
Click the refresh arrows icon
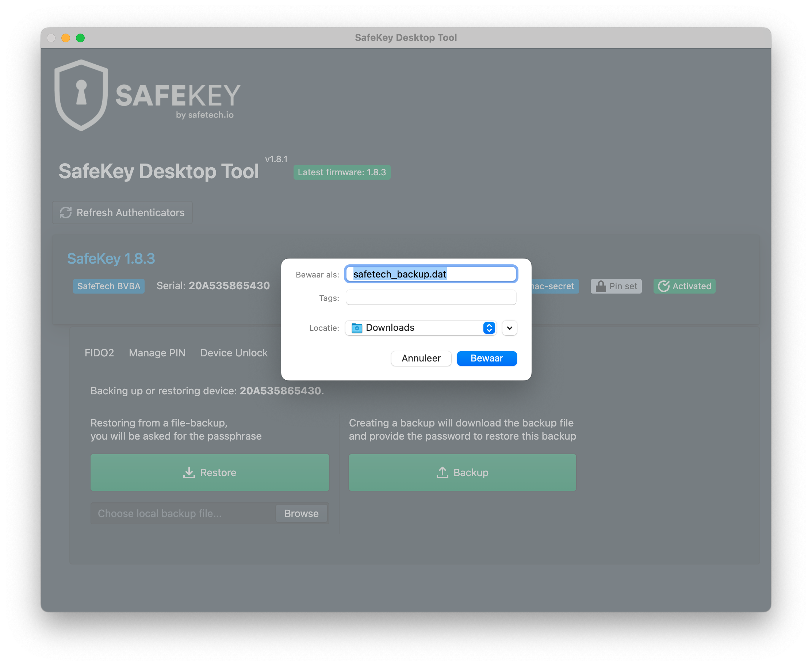tap(66, 213)
